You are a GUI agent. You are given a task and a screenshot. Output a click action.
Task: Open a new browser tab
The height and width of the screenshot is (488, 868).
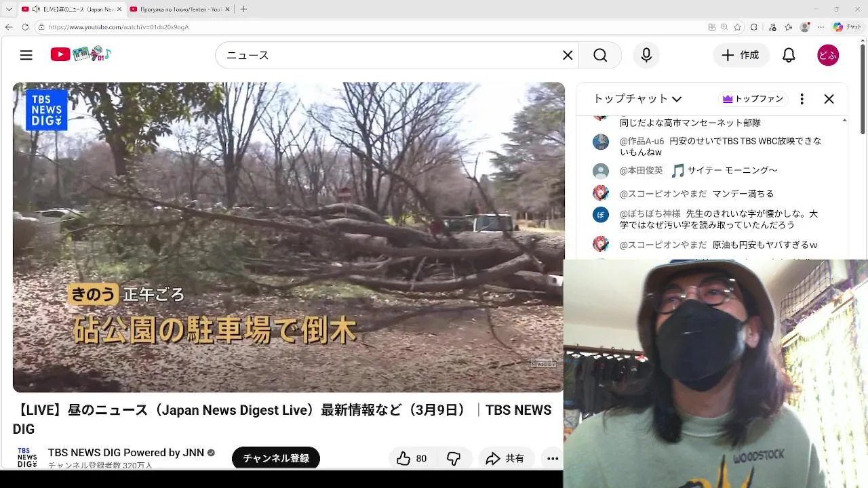pyautogui.click(x=243, y=9)
